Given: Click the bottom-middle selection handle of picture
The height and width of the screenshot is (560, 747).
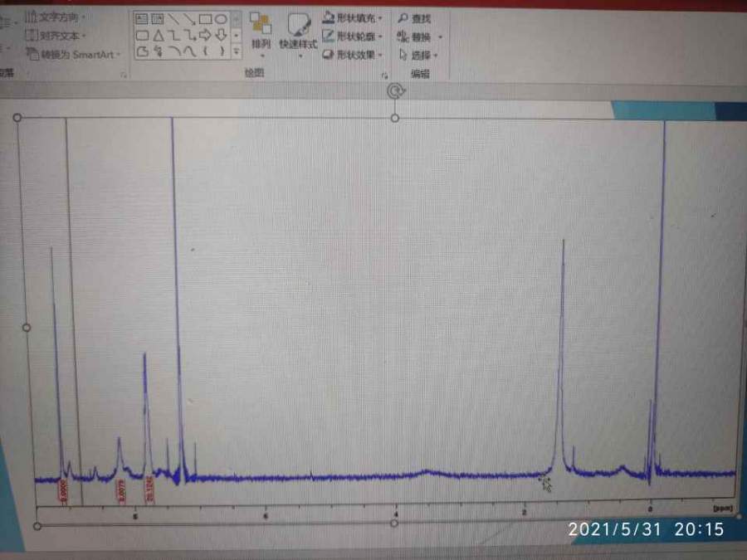Looking at the screenshot, I should click(x=394, y=523).
